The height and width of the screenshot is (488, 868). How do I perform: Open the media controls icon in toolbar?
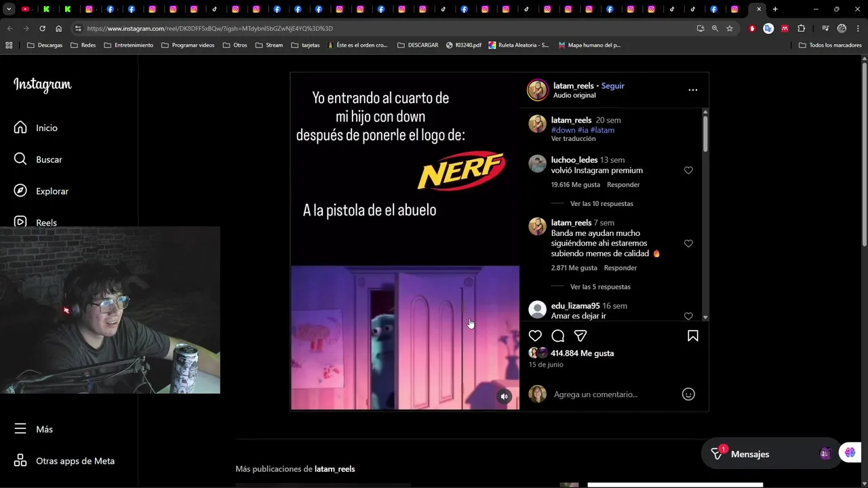pos(825,28)
